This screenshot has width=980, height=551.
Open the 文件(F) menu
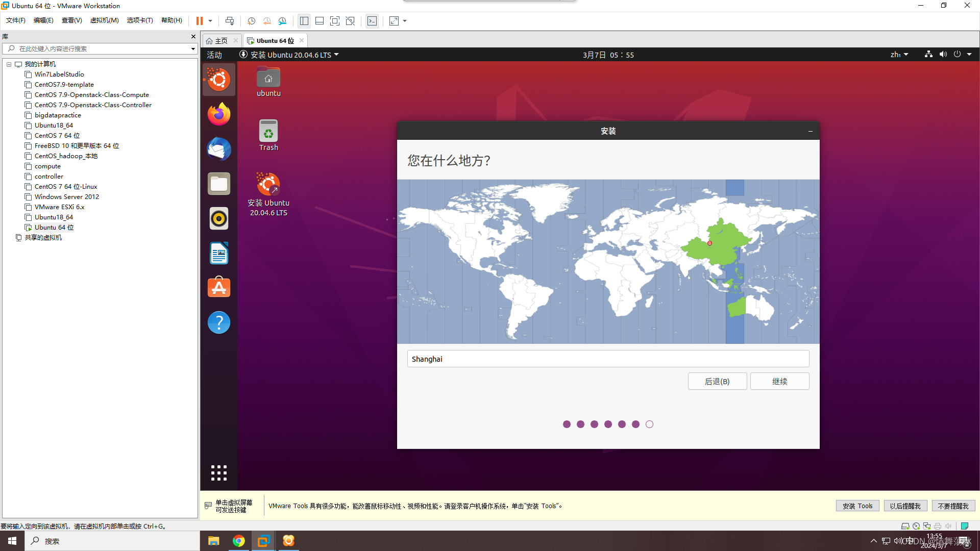(15, 20)
